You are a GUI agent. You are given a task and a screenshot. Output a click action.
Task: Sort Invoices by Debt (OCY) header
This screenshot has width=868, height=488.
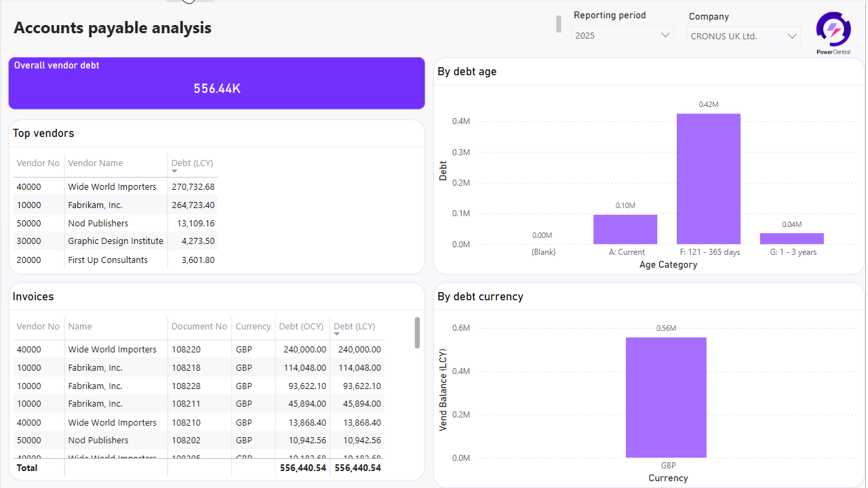click(x=301, y=326)
